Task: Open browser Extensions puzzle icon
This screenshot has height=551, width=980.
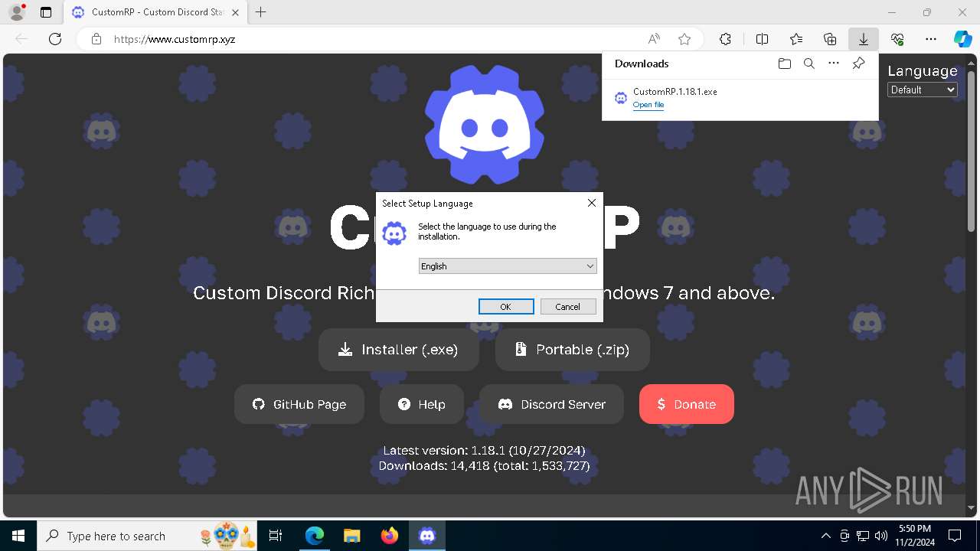Action: (x=725, y=39)
